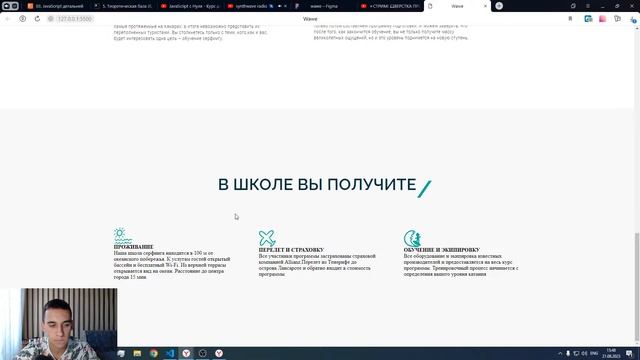Viewport: 640px width, 360px height.
Task: Open the pink extension icon
Action: 602,19
